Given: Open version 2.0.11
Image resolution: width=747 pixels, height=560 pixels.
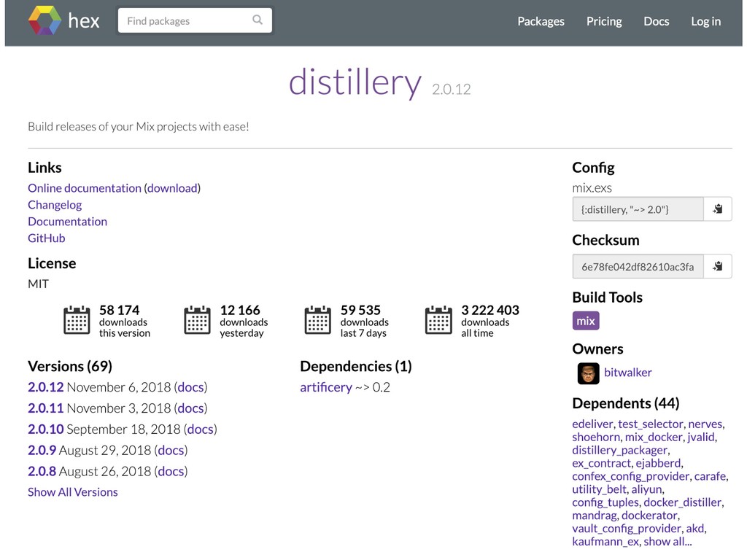Looking at the screenshot, I should point(45,408).
